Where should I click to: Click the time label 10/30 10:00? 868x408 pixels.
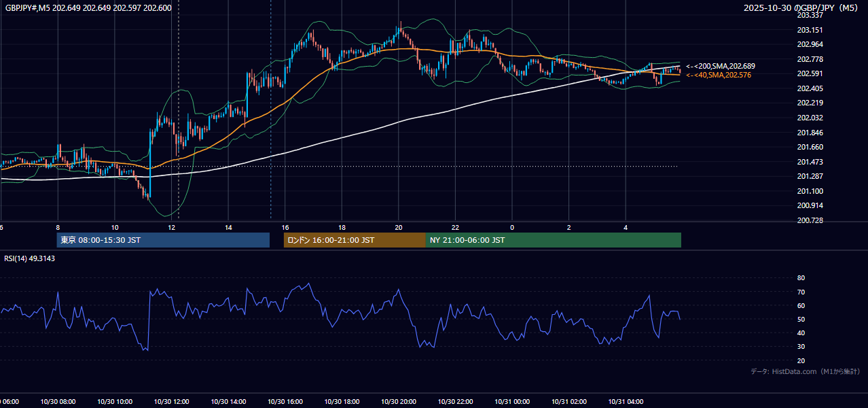pyautogui.click(x=115, y=402)
